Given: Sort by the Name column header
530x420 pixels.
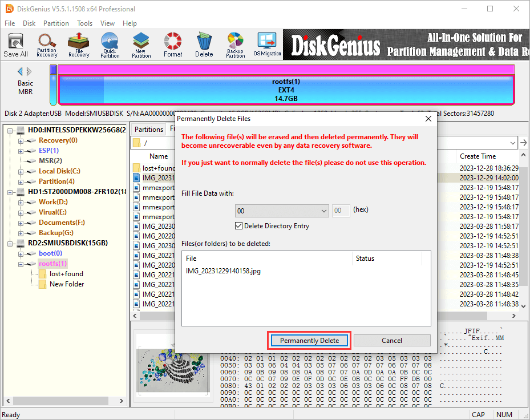Looking at the screenshot, I should click(159, 156).
